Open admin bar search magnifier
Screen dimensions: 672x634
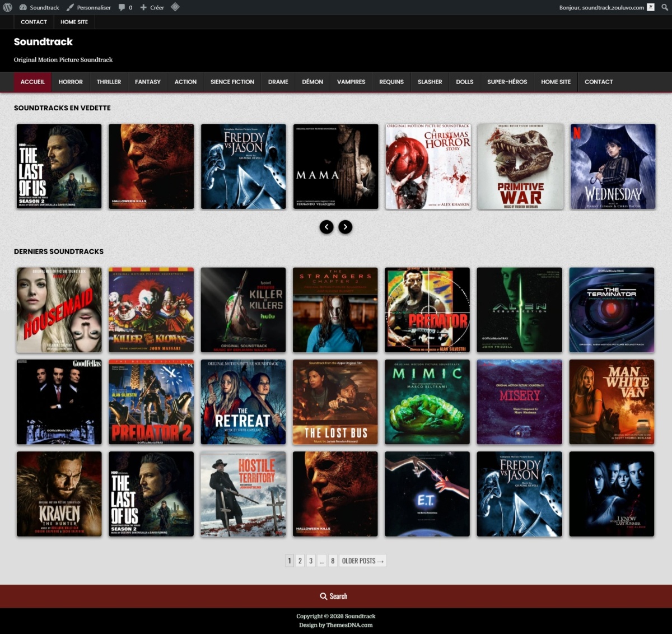click(665, 7)
